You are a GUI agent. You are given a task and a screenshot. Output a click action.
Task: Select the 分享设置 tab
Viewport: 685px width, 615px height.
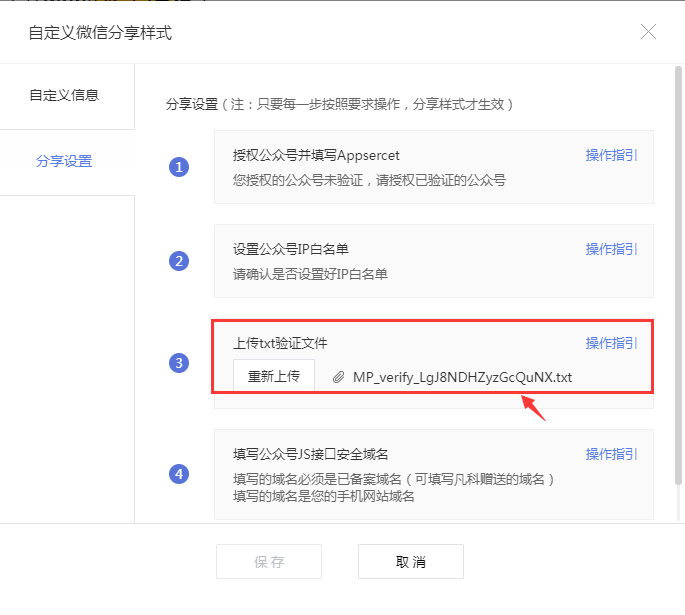(64, 161)
